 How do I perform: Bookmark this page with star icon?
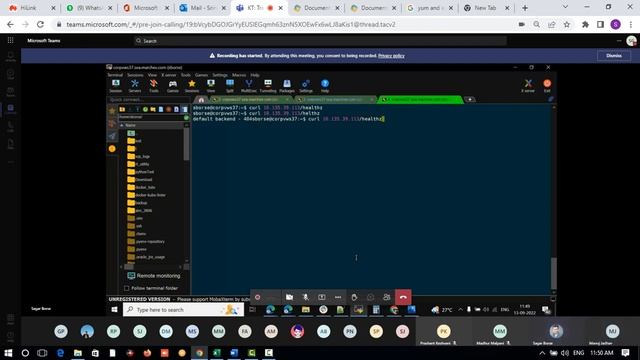(567, 24)
